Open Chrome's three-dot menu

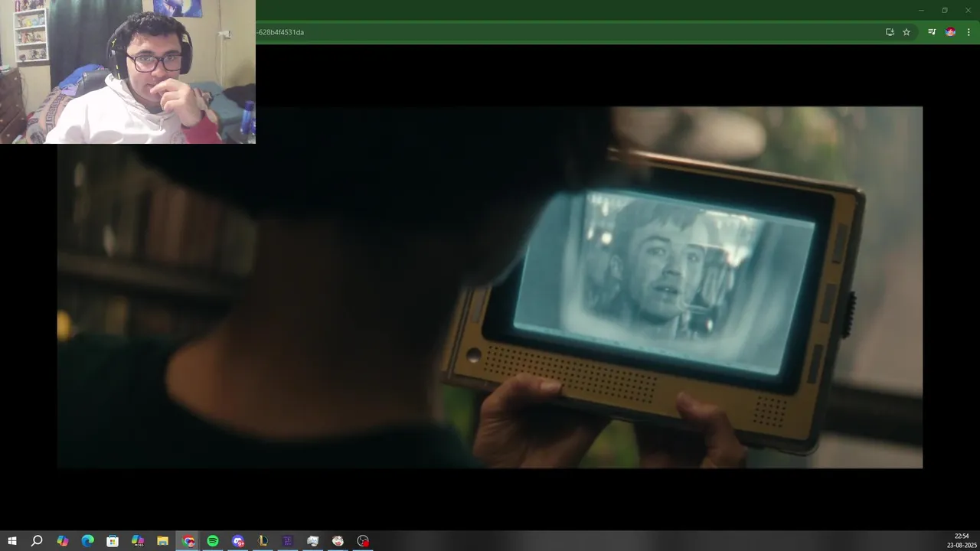[969, 32]
